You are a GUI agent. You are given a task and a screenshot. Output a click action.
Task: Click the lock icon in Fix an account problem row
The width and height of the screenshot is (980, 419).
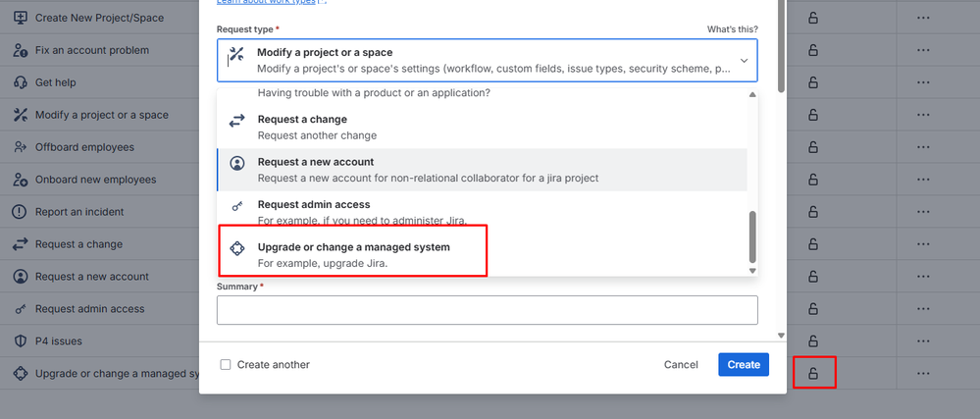click(813, 50)
